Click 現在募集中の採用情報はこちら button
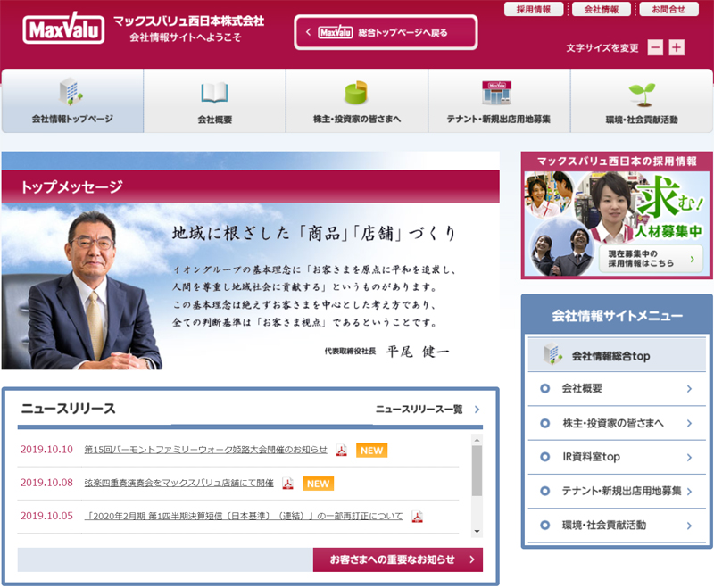The width and height of the screenshot is (714, 588). [652, 259]
